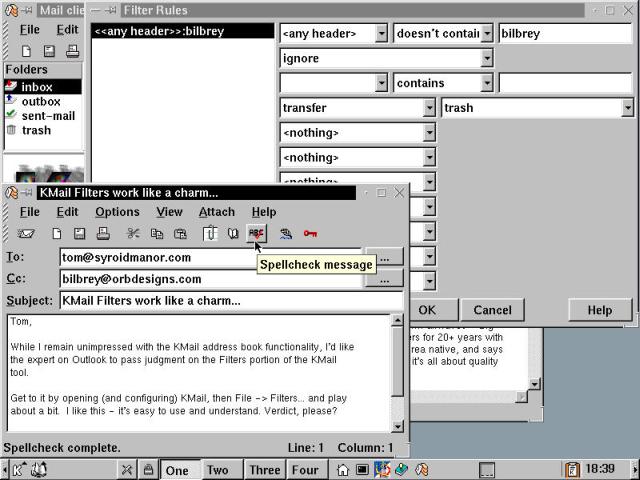Expand the "transfer" action dropdown
Viewport: 640px width, 480px height.
point(429,108)
